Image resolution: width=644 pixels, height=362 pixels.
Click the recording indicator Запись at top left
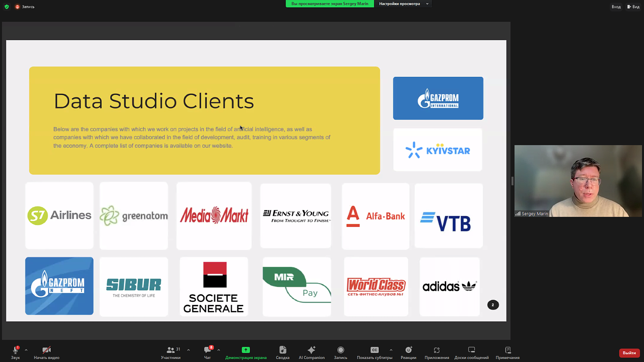[x=25, y=6]
